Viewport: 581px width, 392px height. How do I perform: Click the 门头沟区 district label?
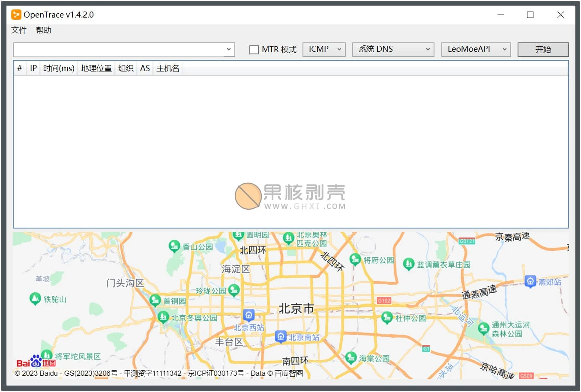tap(125, 283)
